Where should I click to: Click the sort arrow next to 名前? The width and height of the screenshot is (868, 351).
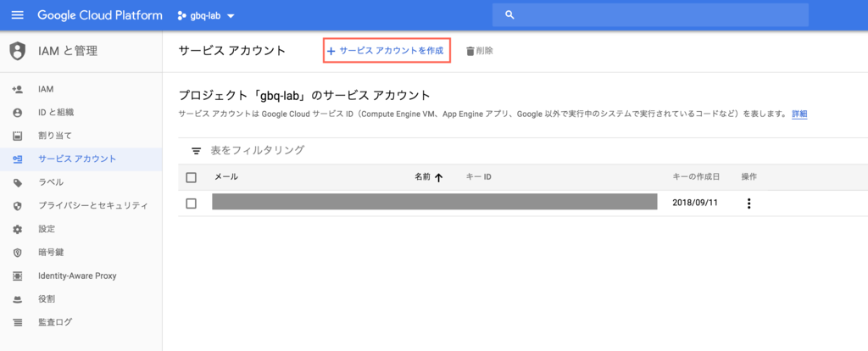439,178
